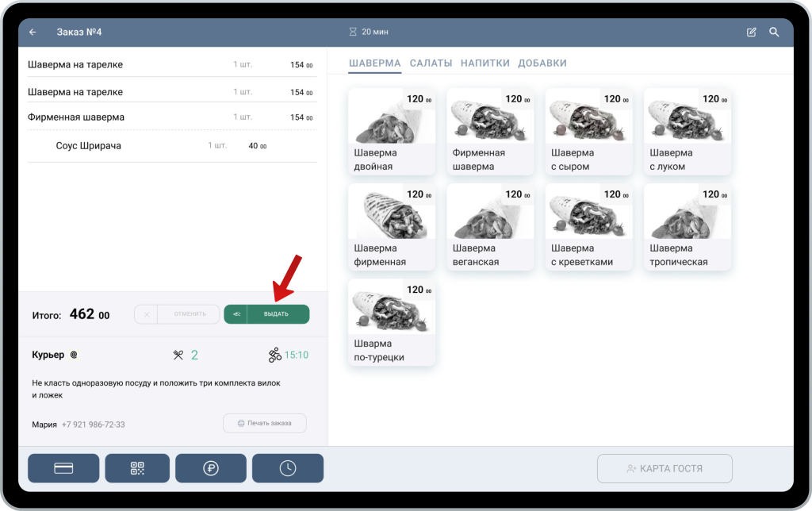Pay via QR code button
The image size is (812, 511).
(137, 468)
